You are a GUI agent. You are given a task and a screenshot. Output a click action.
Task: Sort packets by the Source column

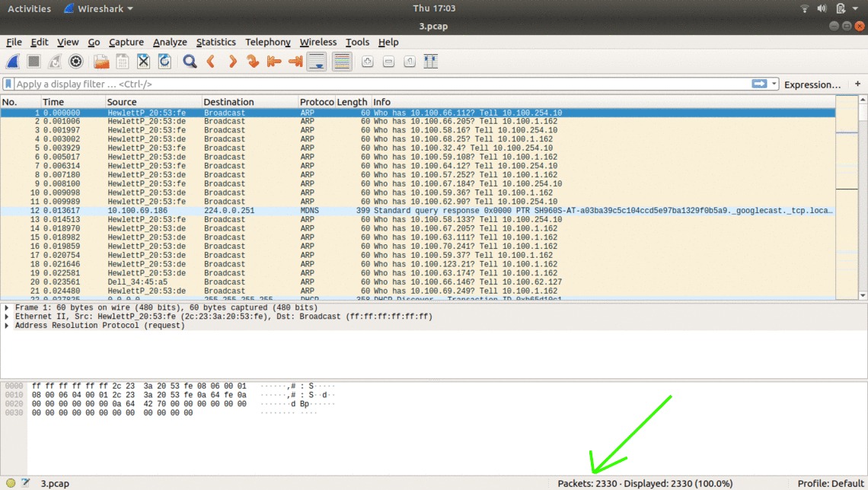click(x=153, y=102)
